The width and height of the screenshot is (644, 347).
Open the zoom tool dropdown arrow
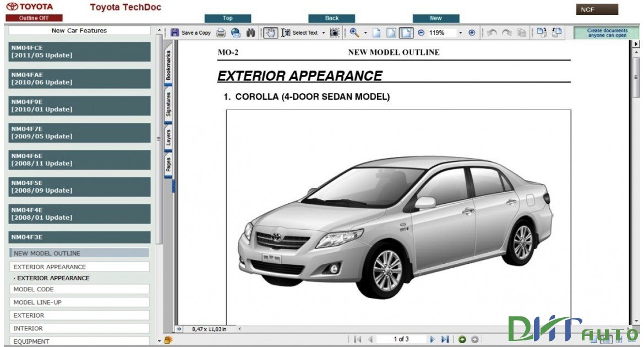coord(365,33)
